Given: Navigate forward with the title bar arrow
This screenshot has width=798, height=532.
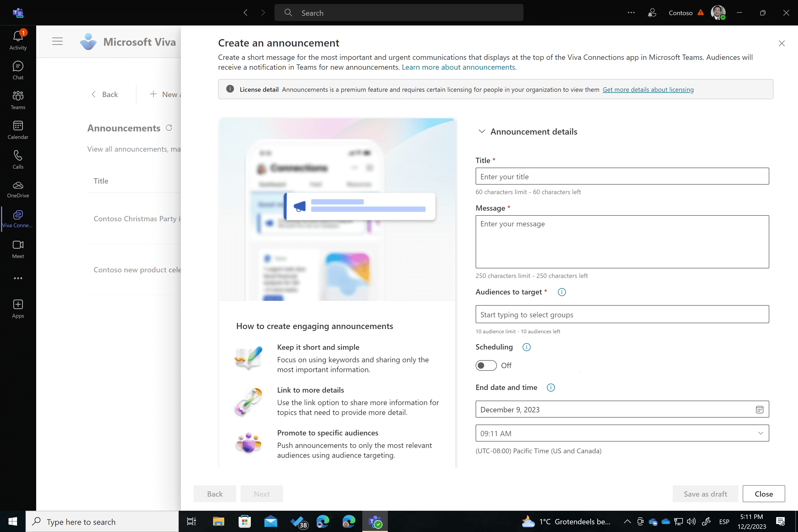Looking at the screenshot, I should coord(263,13).
